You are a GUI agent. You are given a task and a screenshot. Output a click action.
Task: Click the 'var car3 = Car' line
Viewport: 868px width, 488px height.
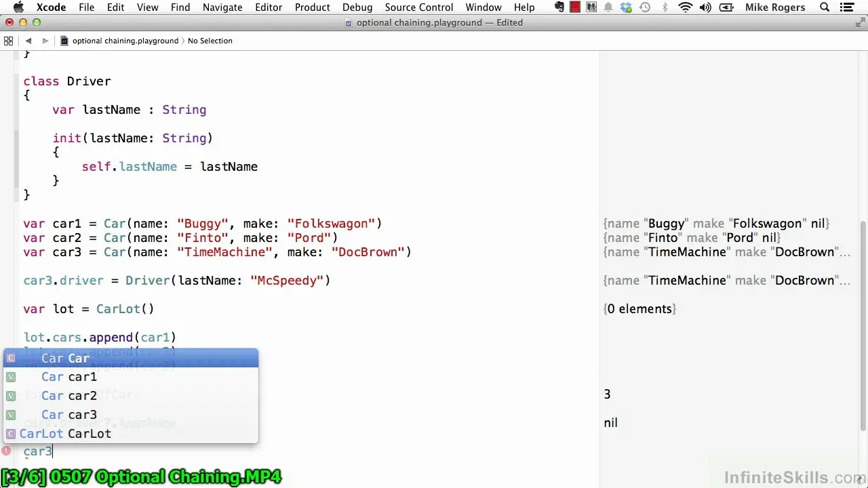[218, 252]
